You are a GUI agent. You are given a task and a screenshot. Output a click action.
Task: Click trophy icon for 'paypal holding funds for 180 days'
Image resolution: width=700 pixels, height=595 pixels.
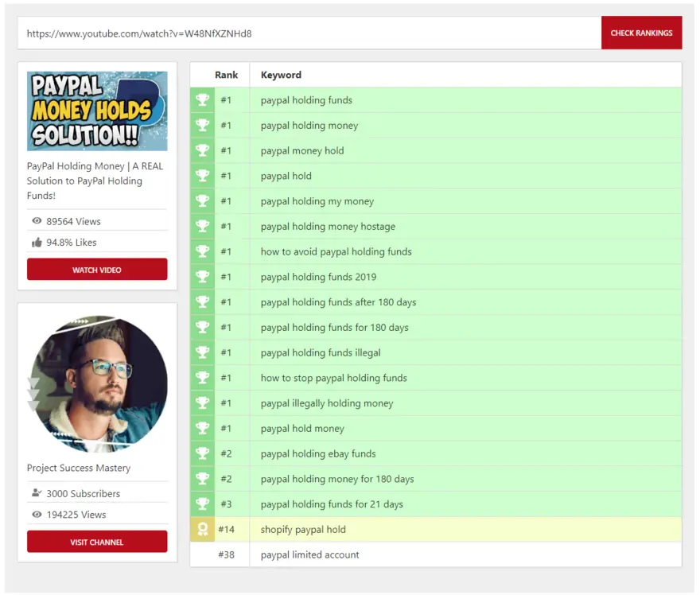pos(202,327)
